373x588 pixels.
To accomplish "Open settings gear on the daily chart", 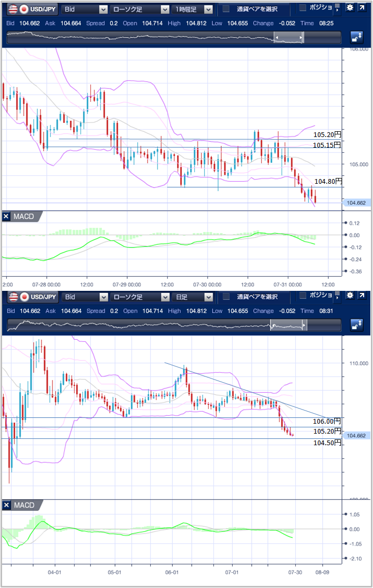I will (x=350, y=297).
